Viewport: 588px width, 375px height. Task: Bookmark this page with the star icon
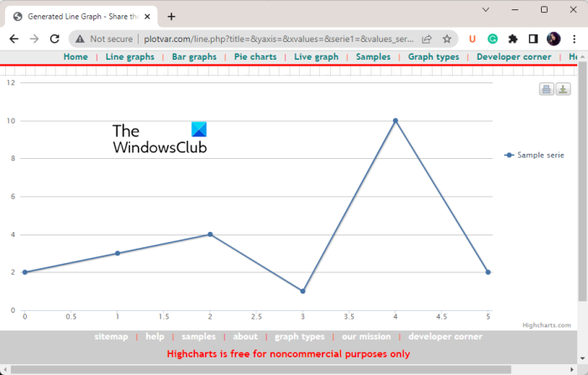point(447,39)
